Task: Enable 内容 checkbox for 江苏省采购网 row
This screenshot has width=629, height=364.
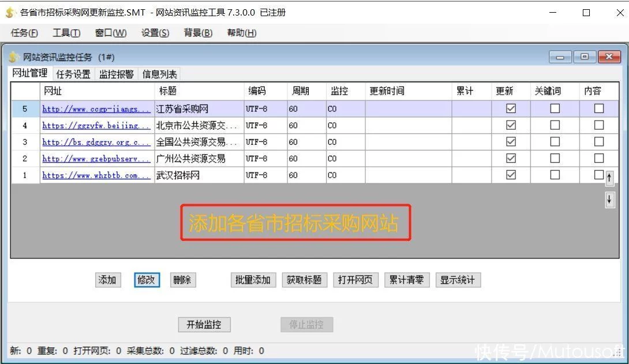Action: 599,108
